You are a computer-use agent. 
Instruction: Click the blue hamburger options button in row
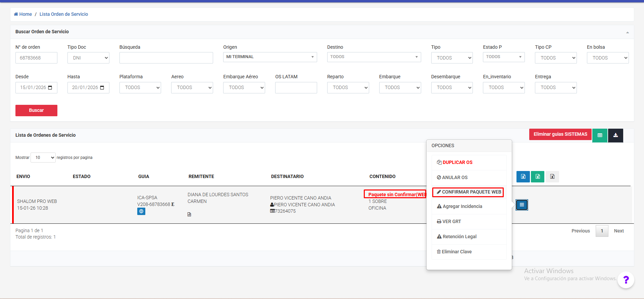(x=522, y=205)
